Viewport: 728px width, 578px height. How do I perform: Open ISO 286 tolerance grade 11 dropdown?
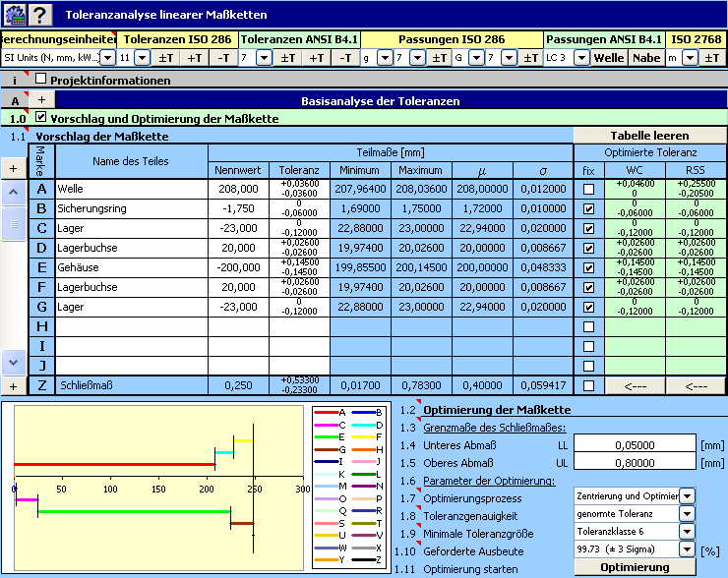pos(142,58)
